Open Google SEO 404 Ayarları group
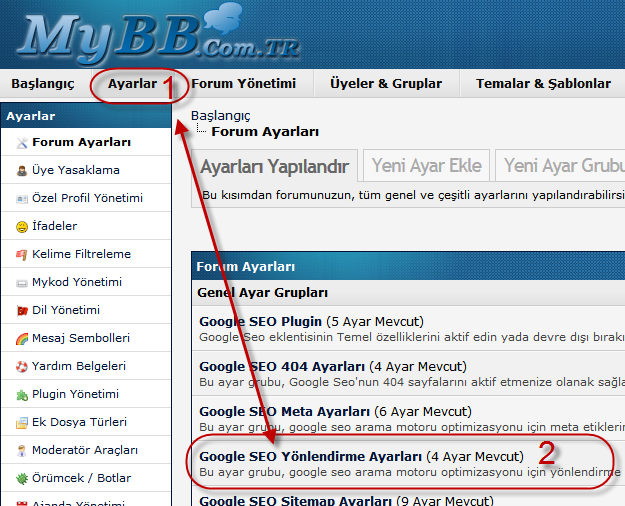Screen dimensions: 625x506 click(282, 366)
